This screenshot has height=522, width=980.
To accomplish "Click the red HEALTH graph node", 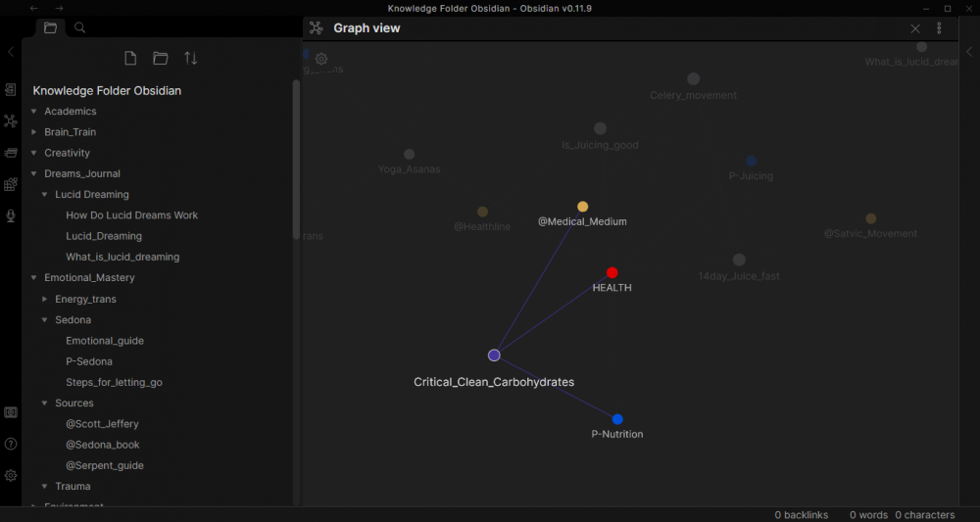I will tap(612, 273).
